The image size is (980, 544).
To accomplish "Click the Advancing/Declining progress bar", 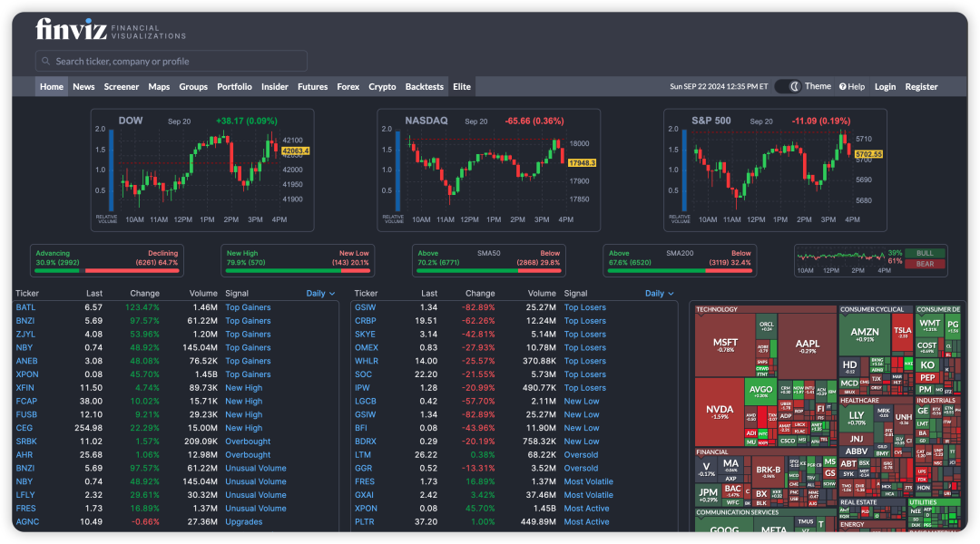I will coord(107,271).
